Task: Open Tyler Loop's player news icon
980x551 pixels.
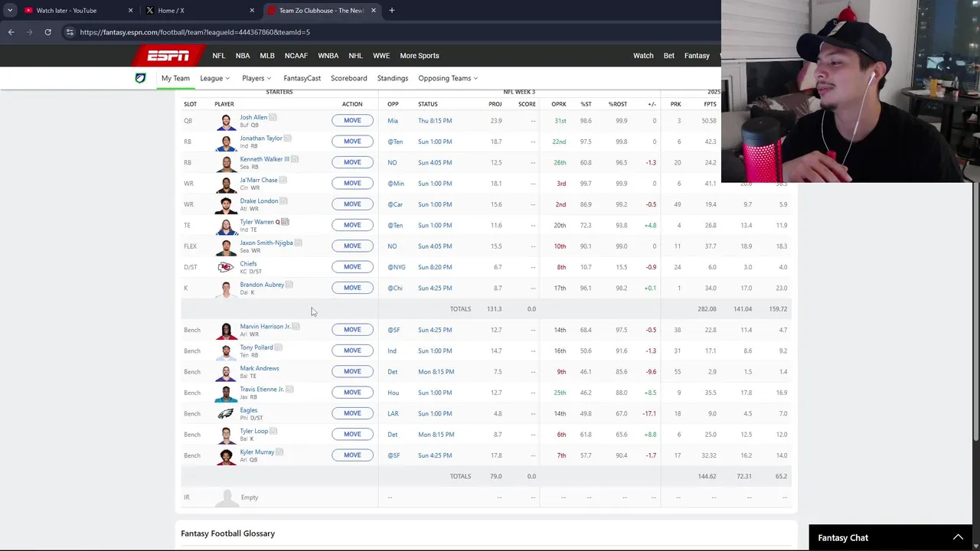Action: pyautogui.click(x=273, y=431)
